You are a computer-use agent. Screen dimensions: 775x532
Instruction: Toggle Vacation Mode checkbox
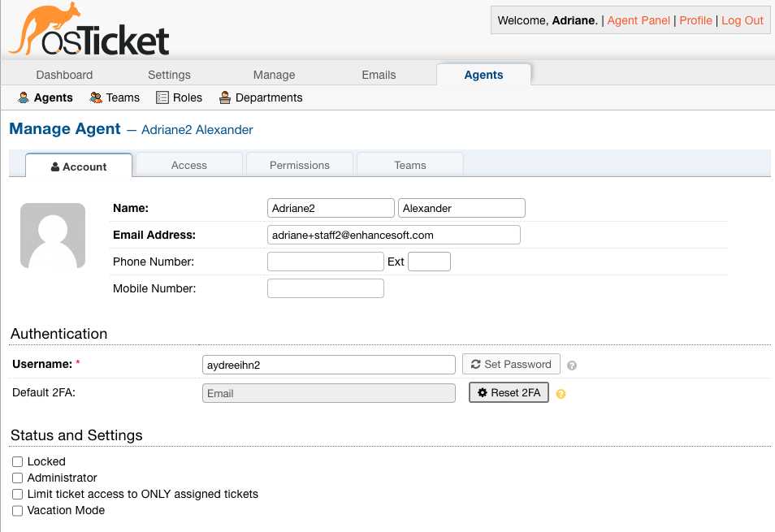pos(18,511)
